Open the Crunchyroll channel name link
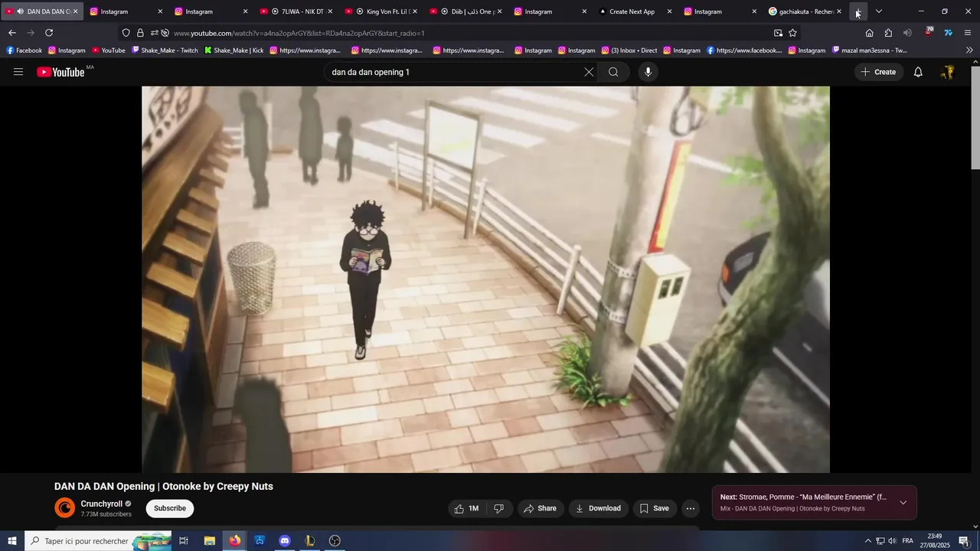The image size is (980, 551). (x=102, y=504)
